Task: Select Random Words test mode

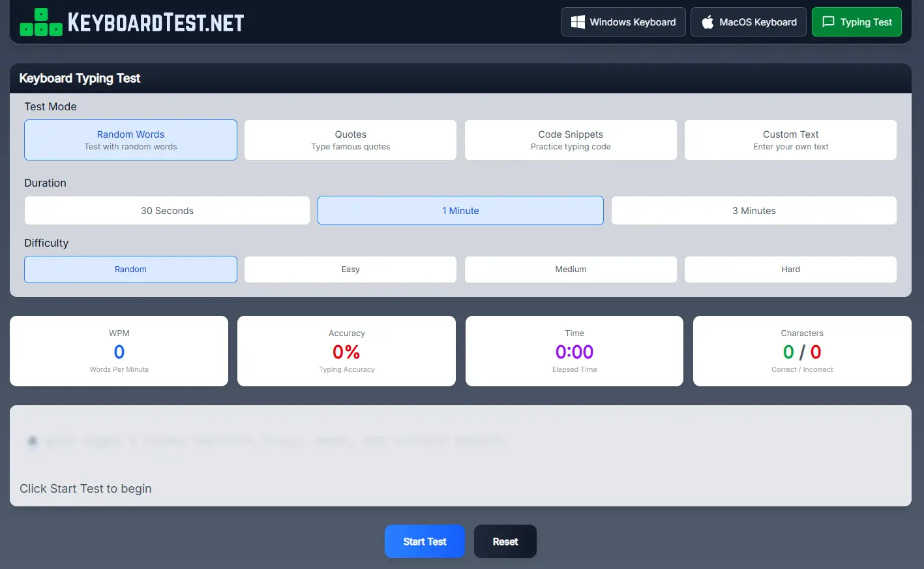Action: coord(130,140)
